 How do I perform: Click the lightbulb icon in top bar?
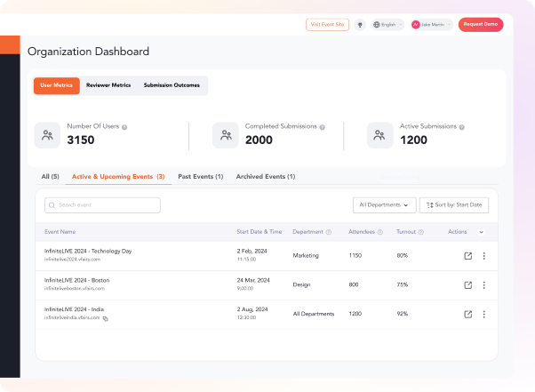click(360, 25)
